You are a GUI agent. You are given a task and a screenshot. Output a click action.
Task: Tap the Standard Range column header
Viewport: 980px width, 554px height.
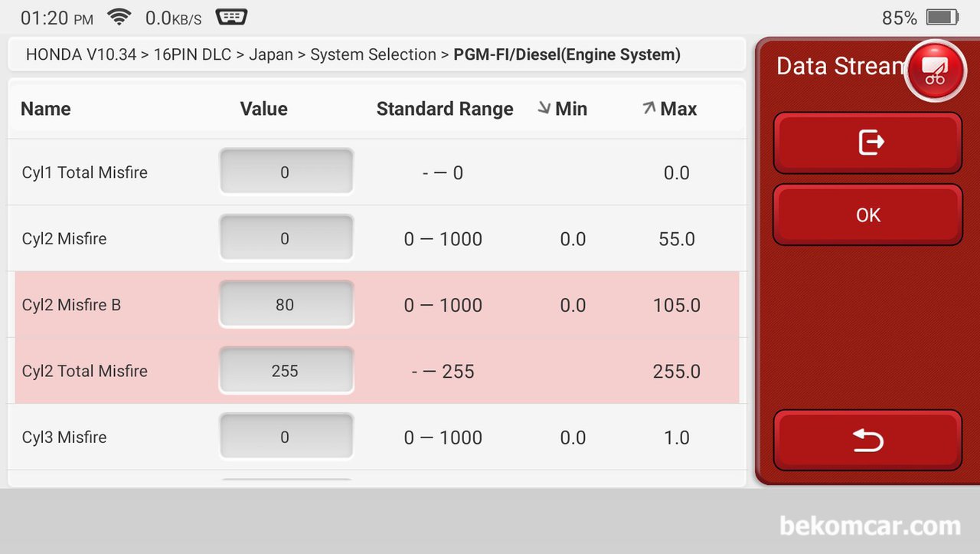pos(445,109)
